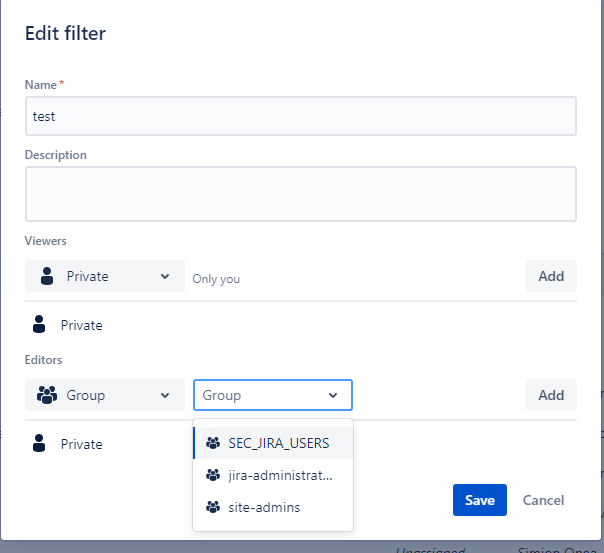Click the group icon next to jira-administrators
Screen dimensions: 604x553
coord(212,475)
